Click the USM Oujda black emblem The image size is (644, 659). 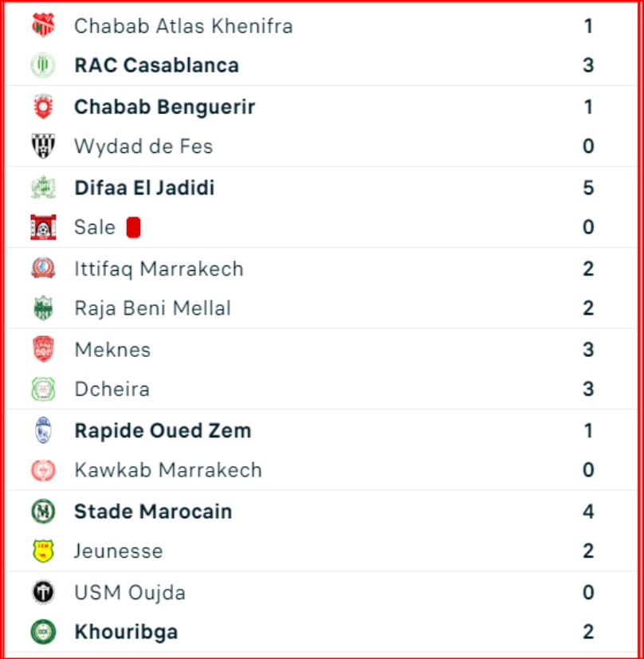coord(43,592)
